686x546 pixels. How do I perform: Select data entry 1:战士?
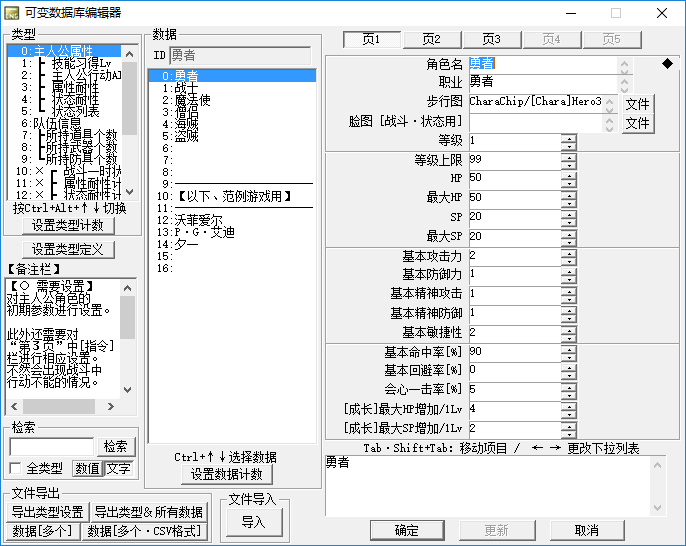click(x=232, y=88)
